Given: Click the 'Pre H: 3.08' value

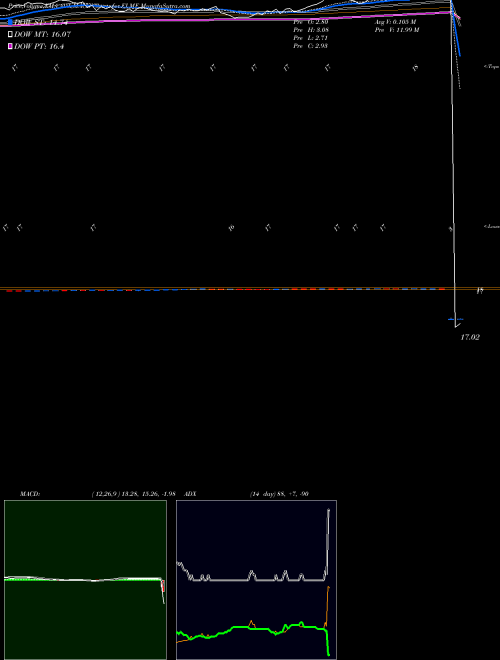Looking at the screenshot, I should coord(311,30).
